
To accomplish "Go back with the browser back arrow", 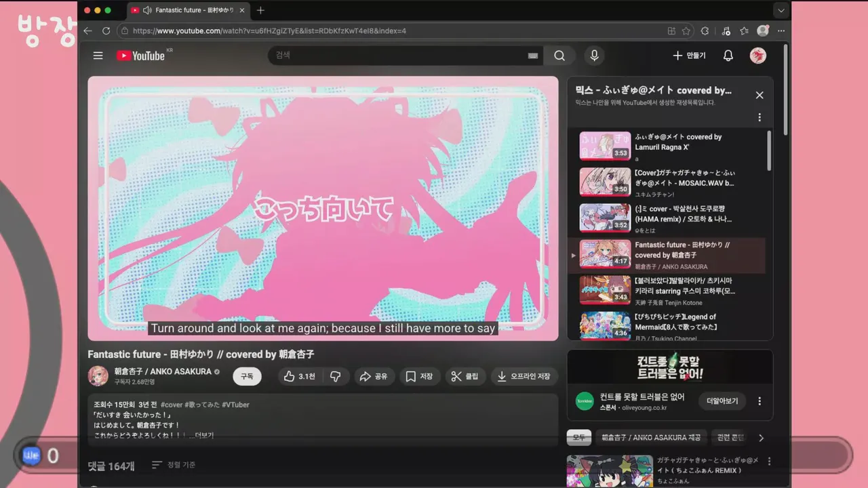I will click(87, 30).
